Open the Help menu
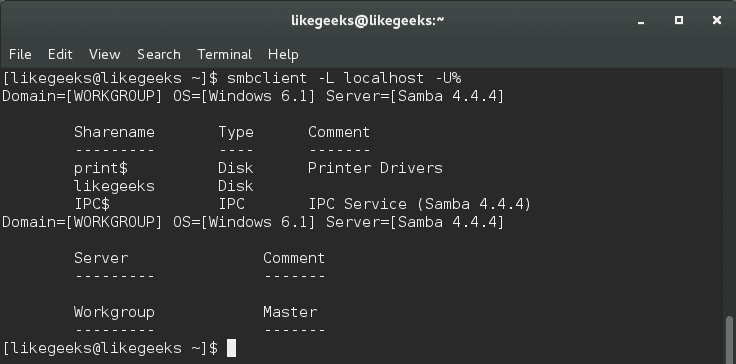This screenshot has width=736, height=364. pos(283,54)
